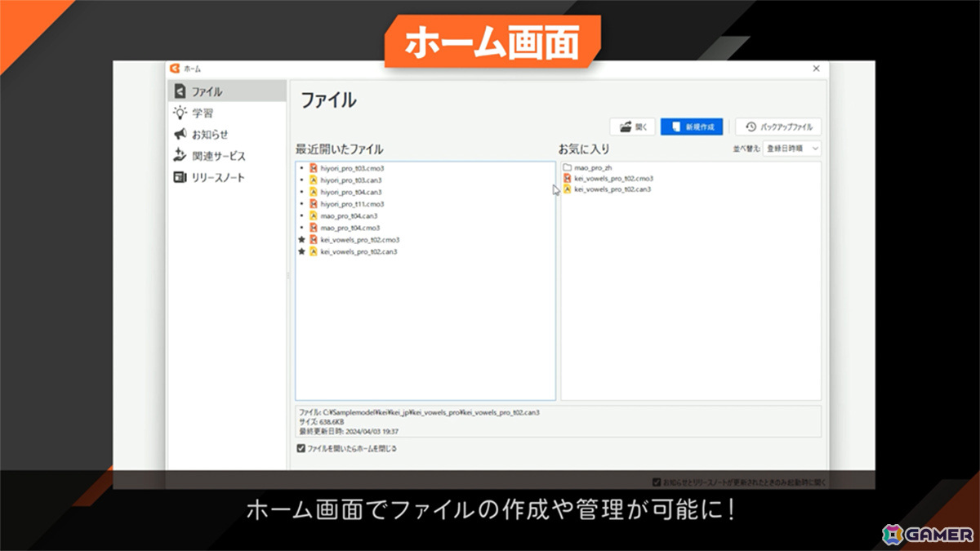Click the animation file icon of hiyori_pro_t03.can3
This screenshot has width=980, height=551.
(314, 180)
